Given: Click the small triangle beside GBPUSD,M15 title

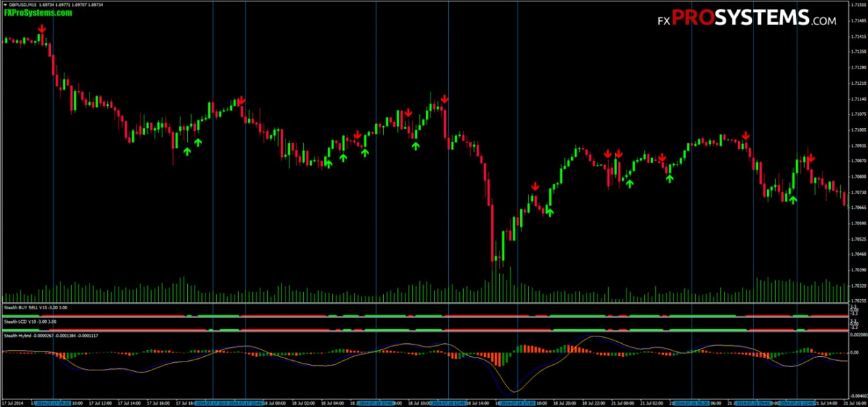Looking at the screenshot, I should coord(5,5).
